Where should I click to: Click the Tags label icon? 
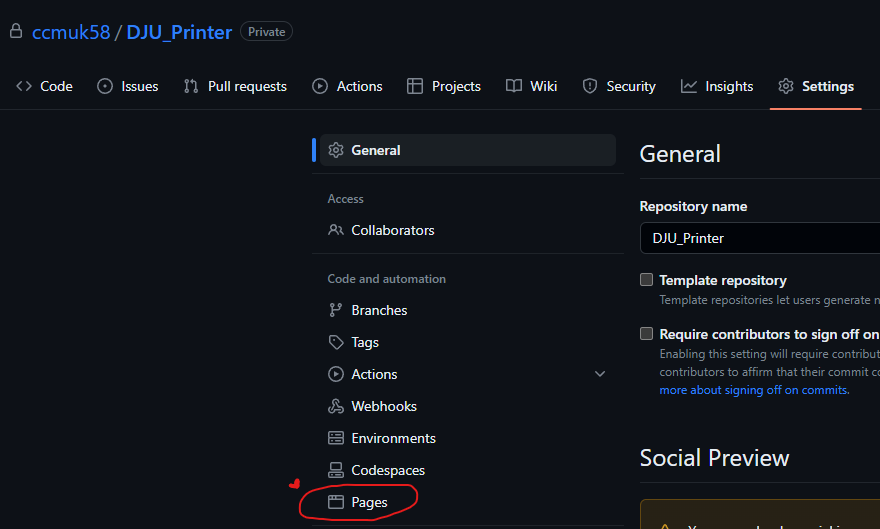tap(336, 342)
